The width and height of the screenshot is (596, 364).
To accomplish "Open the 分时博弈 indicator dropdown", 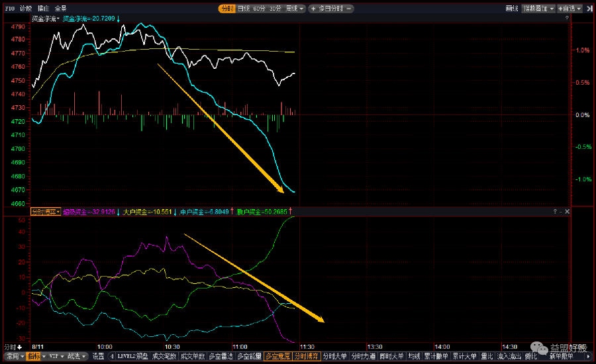I will (x=45, y=211).
